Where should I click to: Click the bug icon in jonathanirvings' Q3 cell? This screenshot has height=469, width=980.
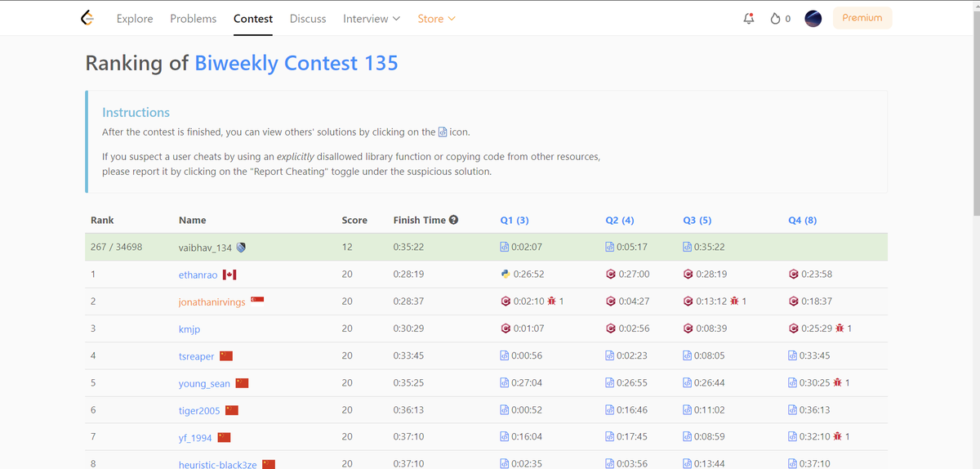click(x=735, y=301)
